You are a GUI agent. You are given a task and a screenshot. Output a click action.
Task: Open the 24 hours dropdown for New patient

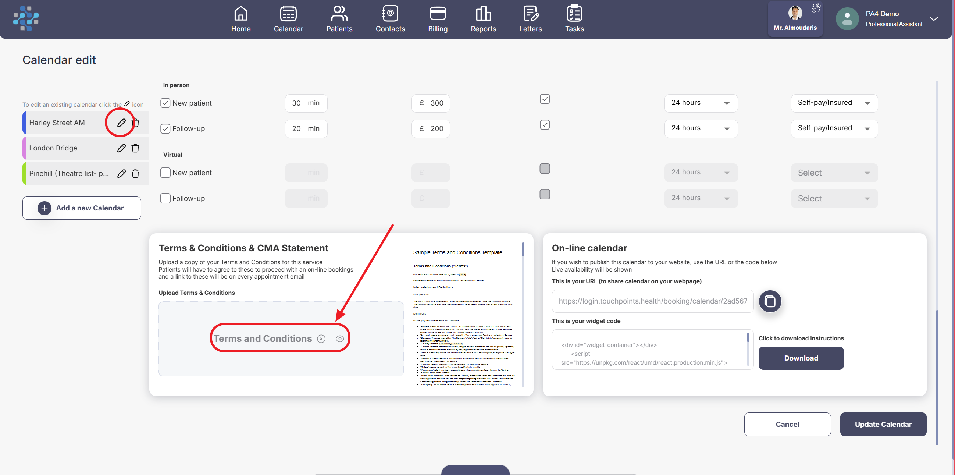coord(701,103)
